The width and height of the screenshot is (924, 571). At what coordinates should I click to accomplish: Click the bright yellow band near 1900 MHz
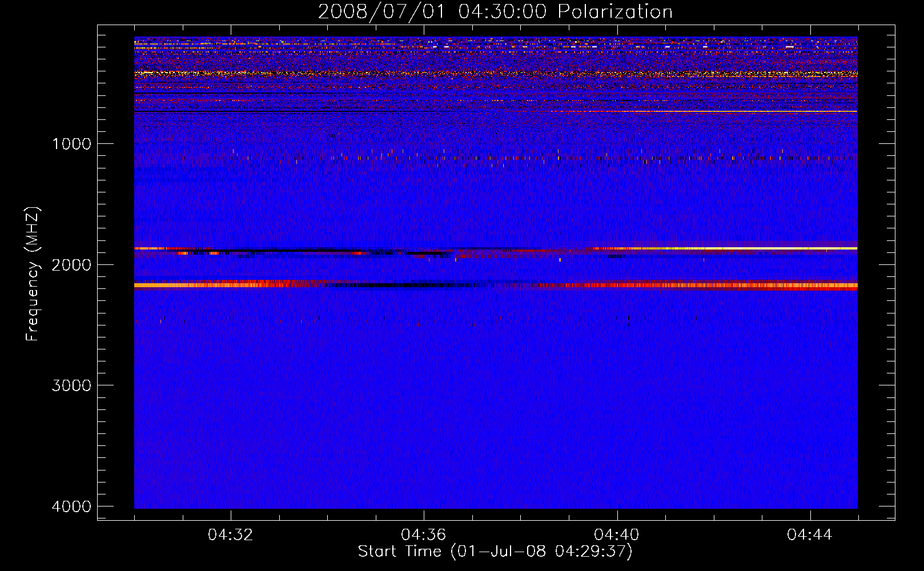click(x=725, y=248)
